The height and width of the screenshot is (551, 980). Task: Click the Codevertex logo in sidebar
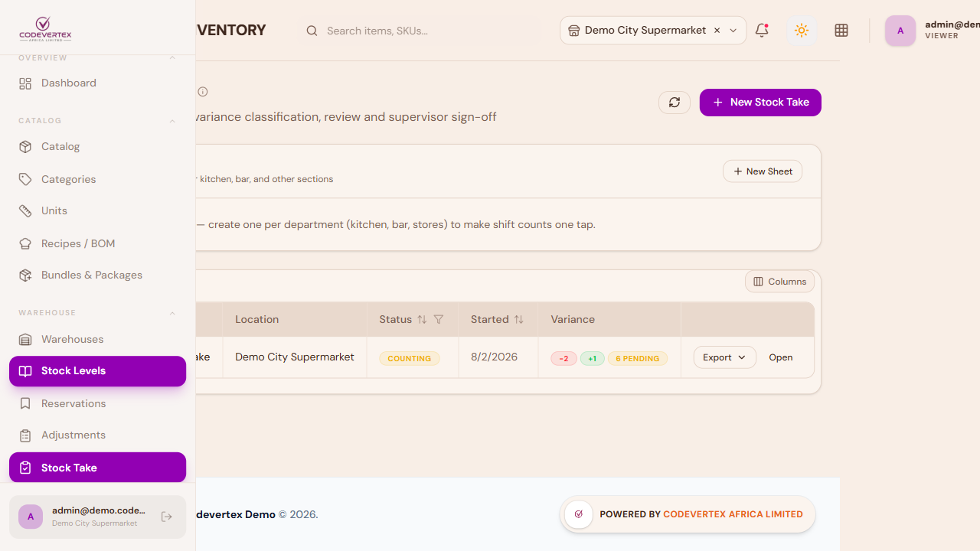tap(45, 30)
